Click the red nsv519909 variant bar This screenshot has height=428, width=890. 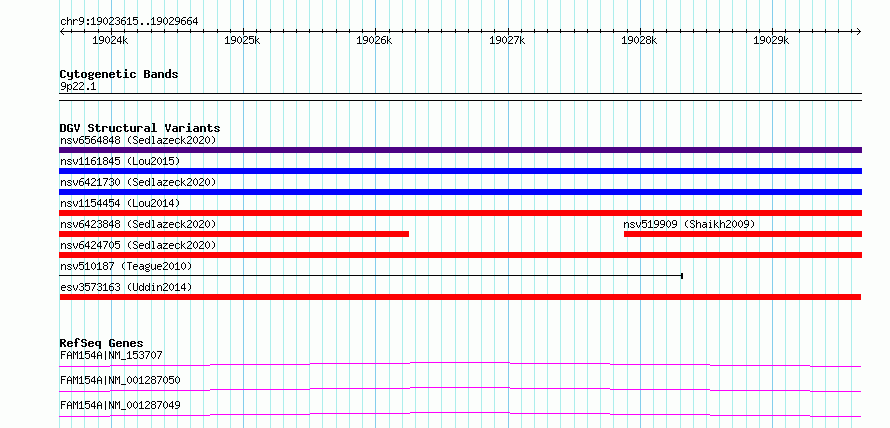click(743, 234)
